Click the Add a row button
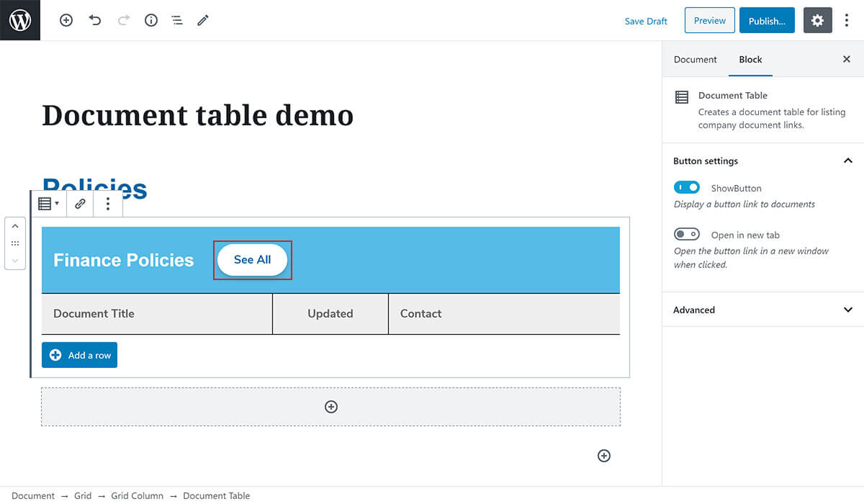This screenshot has height=504, width=864. (79, 355)
